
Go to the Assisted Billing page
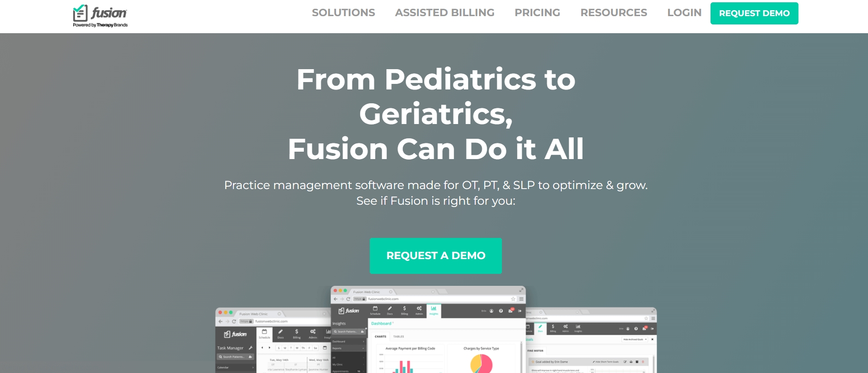[x=445, y=13]
